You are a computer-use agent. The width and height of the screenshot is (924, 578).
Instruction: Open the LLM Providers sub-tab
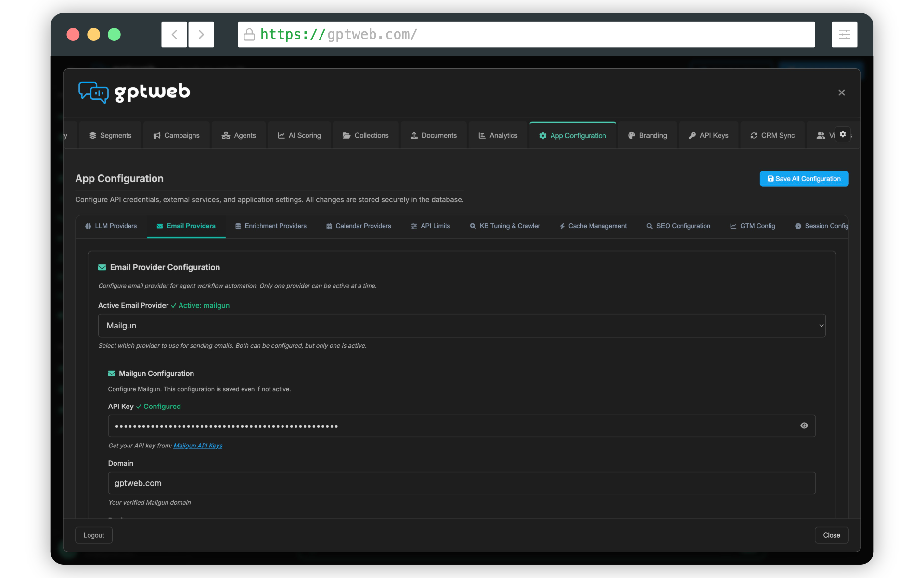[x=111, y=226]
